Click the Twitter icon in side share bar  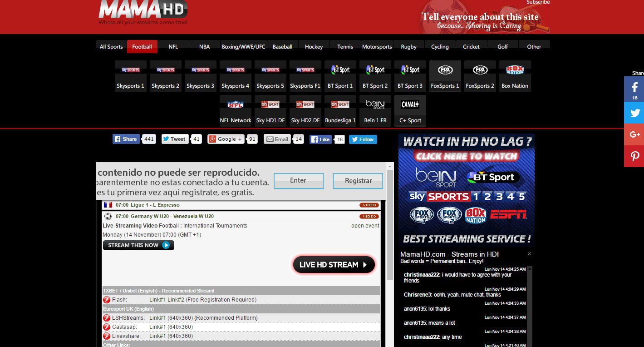634,113
